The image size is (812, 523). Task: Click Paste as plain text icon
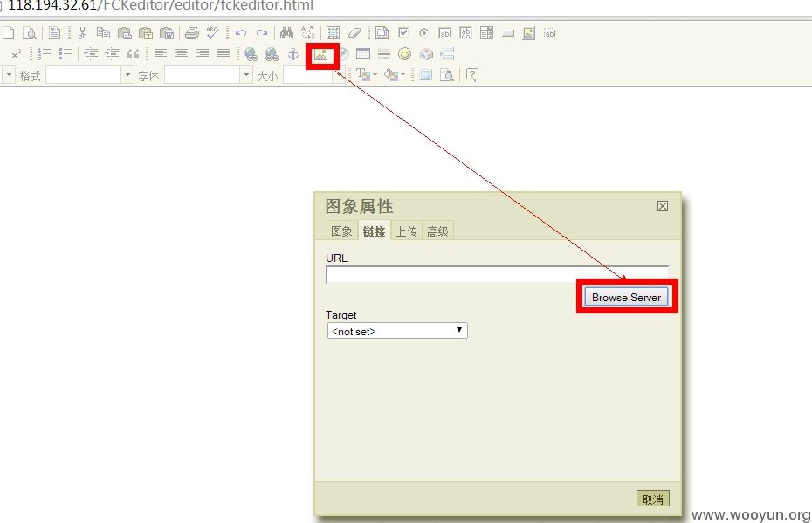pos(146,33)
